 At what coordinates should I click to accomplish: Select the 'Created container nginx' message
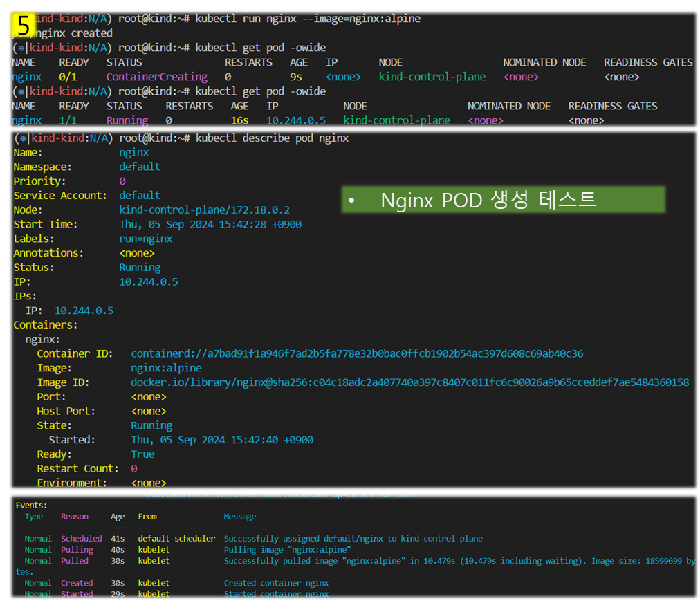(x=276, y=583)
